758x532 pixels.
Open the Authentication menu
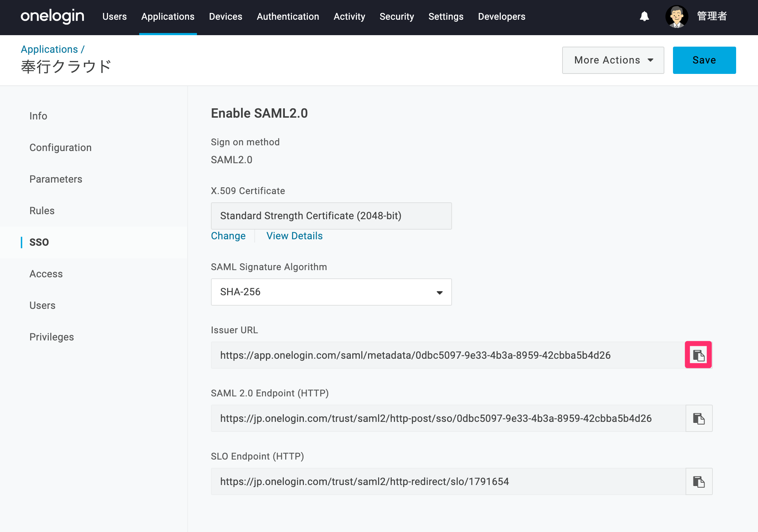point(288,17)
